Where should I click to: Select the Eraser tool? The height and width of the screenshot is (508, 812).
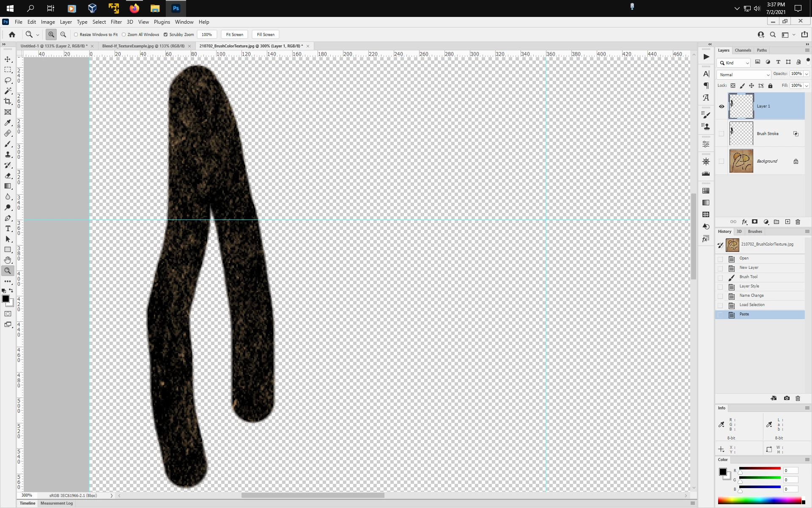pyautogui.click(x=8, y=176)
